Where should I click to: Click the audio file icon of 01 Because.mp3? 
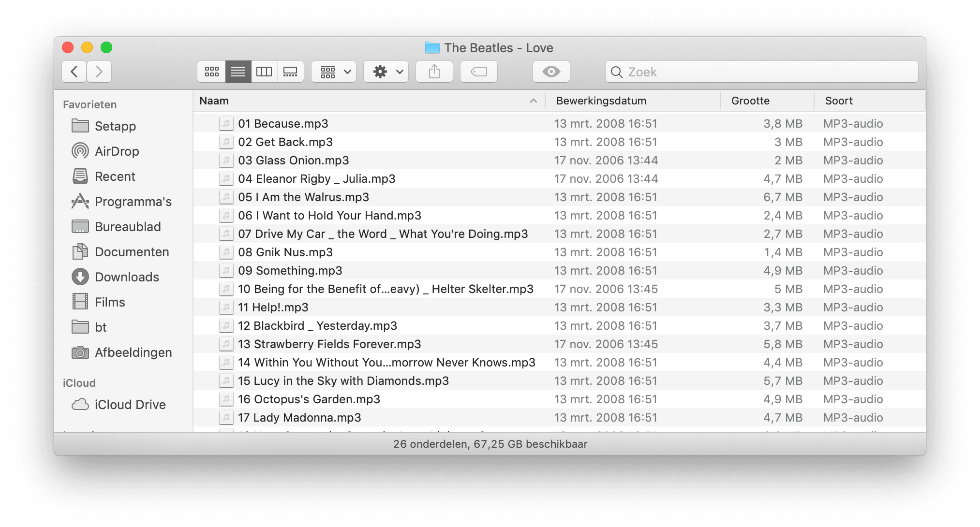click(x=226, y=124)
